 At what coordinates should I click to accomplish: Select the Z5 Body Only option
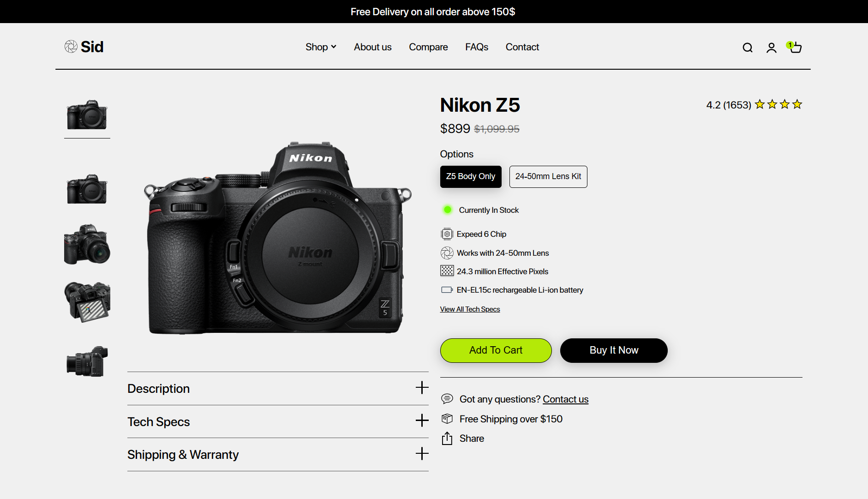470,177
